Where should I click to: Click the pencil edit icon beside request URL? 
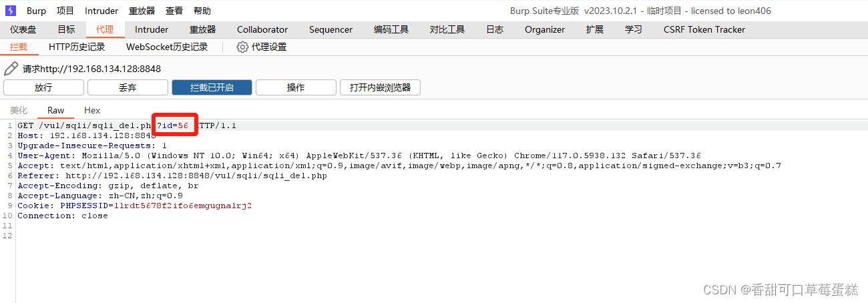(11, 69)
